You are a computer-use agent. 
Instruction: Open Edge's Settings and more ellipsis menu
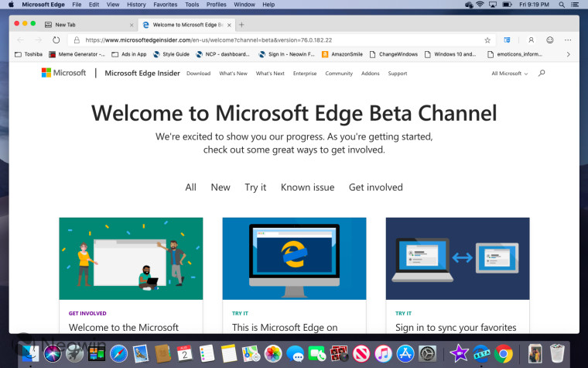[x=568, y=40]
